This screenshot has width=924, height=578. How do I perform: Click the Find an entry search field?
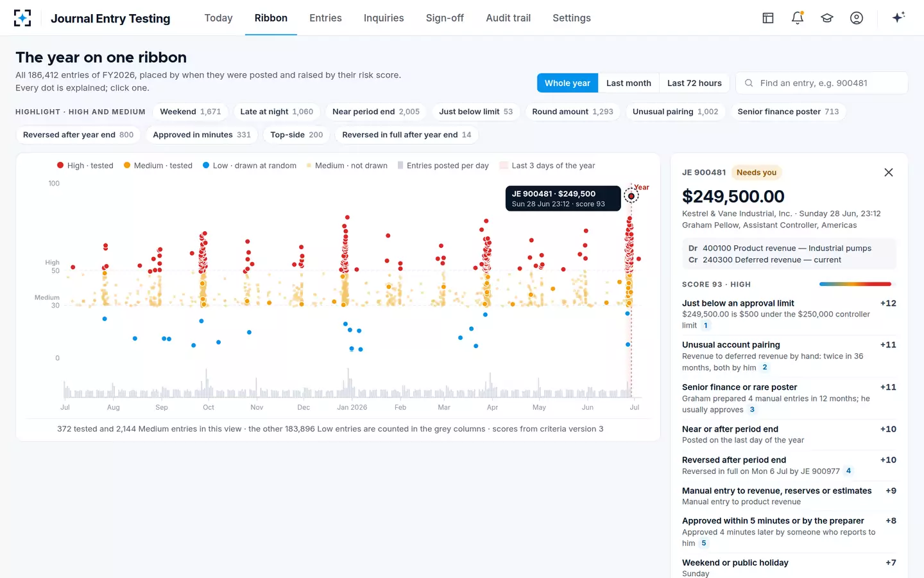(x=821, y=83)
